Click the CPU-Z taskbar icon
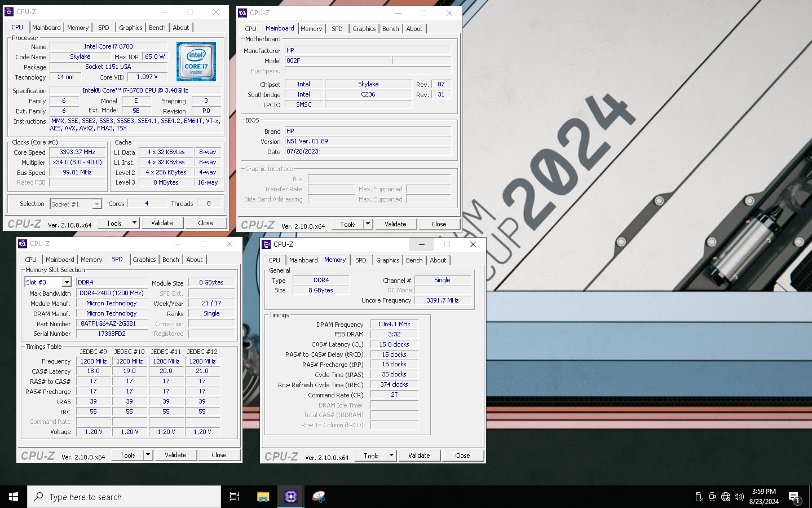This screenshot has height=508, width=812. pyautogui.click(x=291, y=497)
